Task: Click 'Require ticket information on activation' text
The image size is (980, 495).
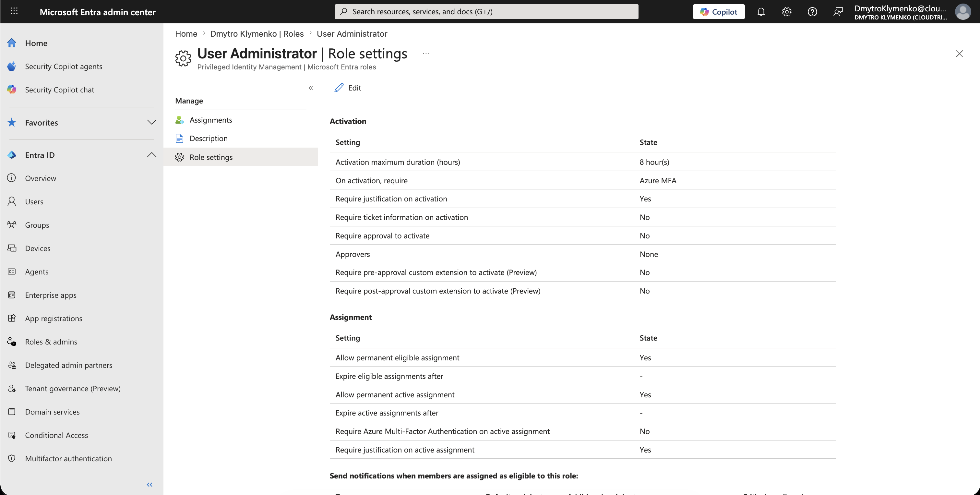Action: [x=402, y=217]
